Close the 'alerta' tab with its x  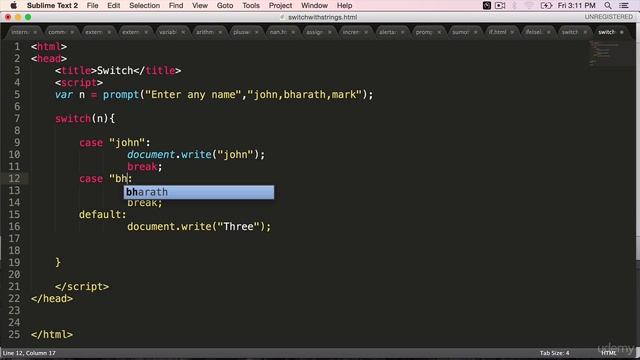coord(402,32)
